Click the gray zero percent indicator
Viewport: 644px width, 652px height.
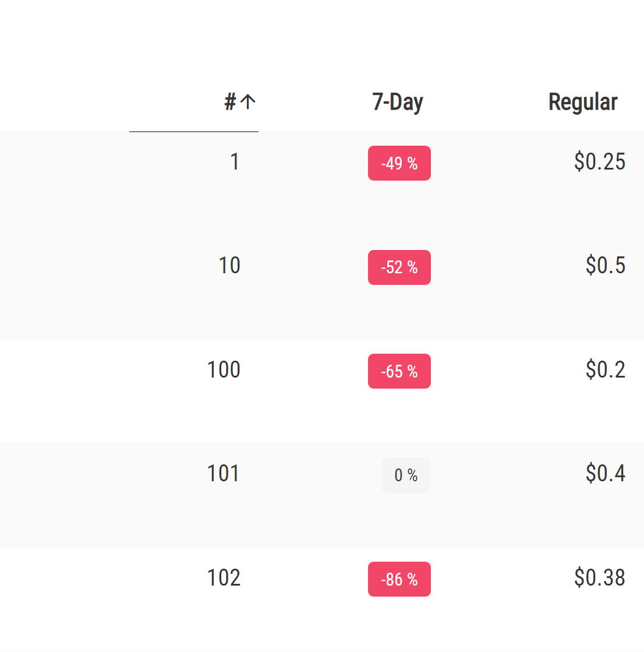(406, 475)
